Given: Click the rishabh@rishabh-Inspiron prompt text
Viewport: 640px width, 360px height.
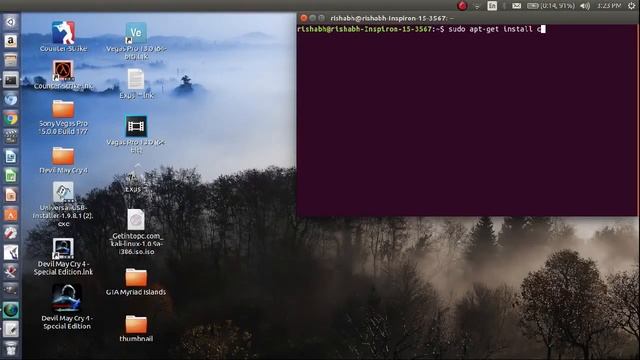Looking at the screenshot, I should pos(364,29).
